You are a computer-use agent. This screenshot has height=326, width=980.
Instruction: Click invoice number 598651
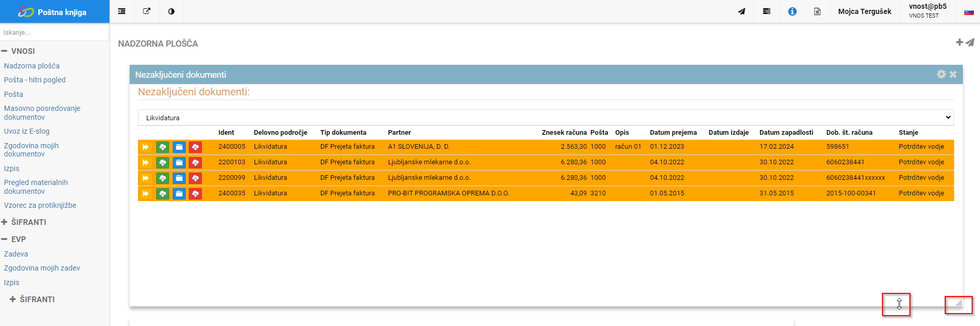[838, 147]
